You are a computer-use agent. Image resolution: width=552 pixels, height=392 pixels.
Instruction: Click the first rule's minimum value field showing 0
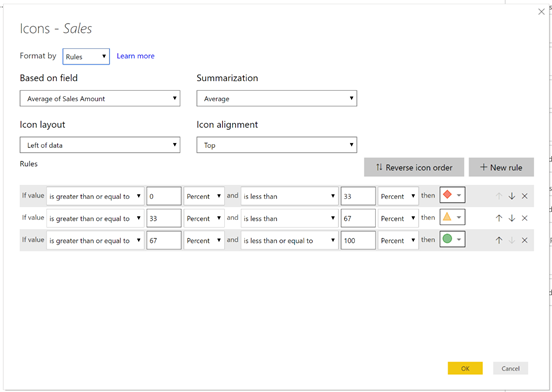point(164,196)
